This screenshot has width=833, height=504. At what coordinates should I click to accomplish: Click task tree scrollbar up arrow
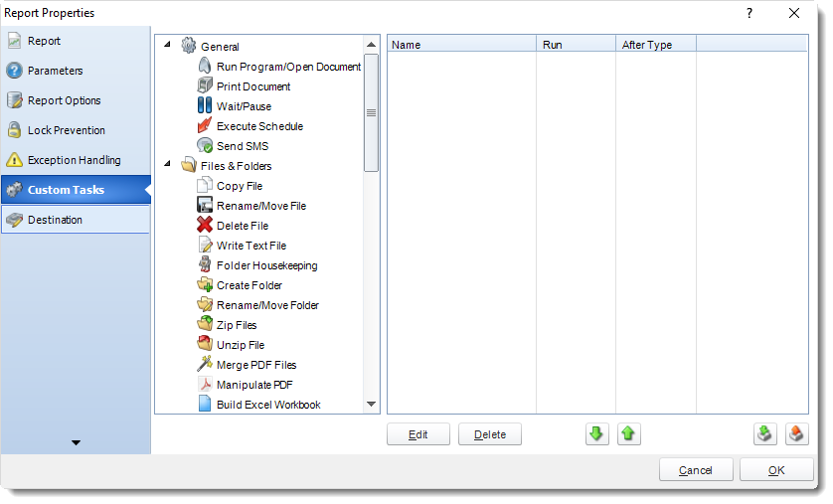(x=372, y=45)
